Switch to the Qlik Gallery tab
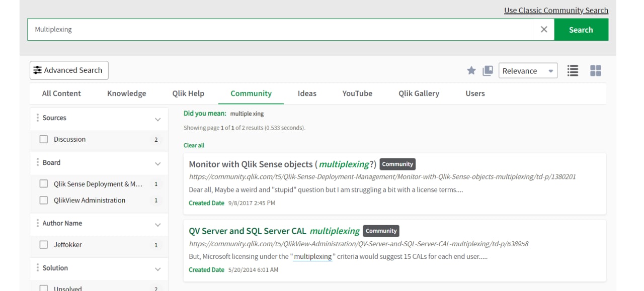 click(419, 93)
